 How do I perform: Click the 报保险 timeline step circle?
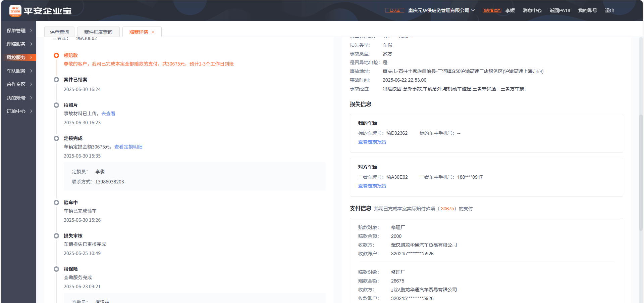56,269
